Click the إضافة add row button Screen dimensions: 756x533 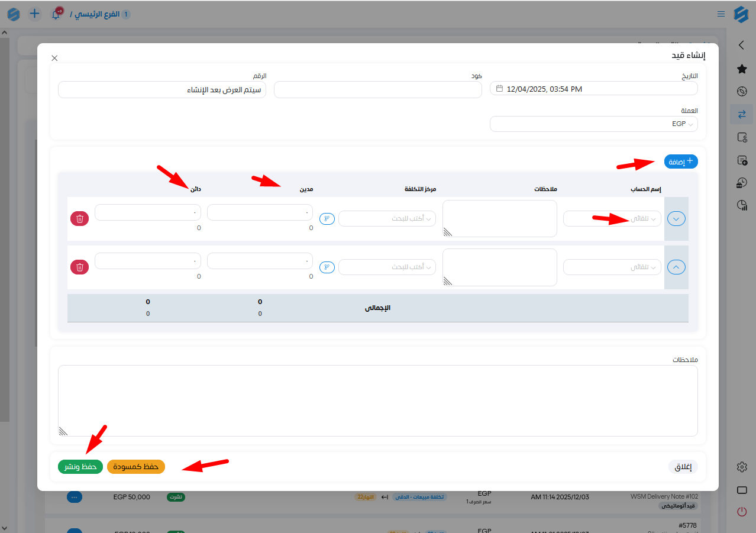pos(681,161)
